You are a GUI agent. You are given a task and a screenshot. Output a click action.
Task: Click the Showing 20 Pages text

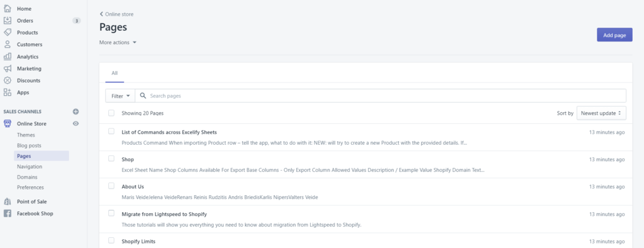pos(143,113)
